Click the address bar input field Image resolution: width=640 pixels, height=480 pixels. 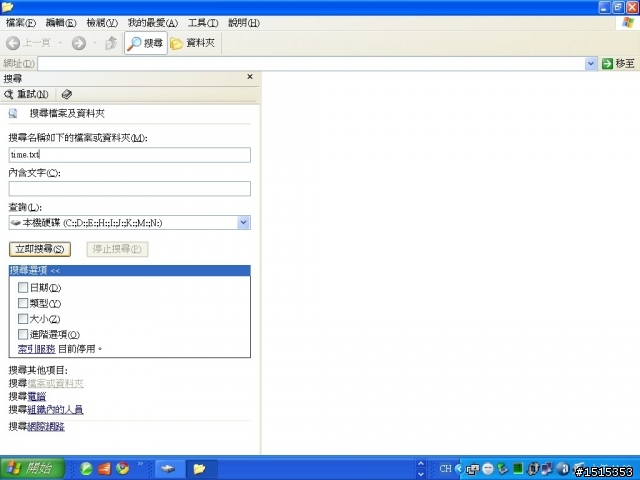(x=312, y=64)
